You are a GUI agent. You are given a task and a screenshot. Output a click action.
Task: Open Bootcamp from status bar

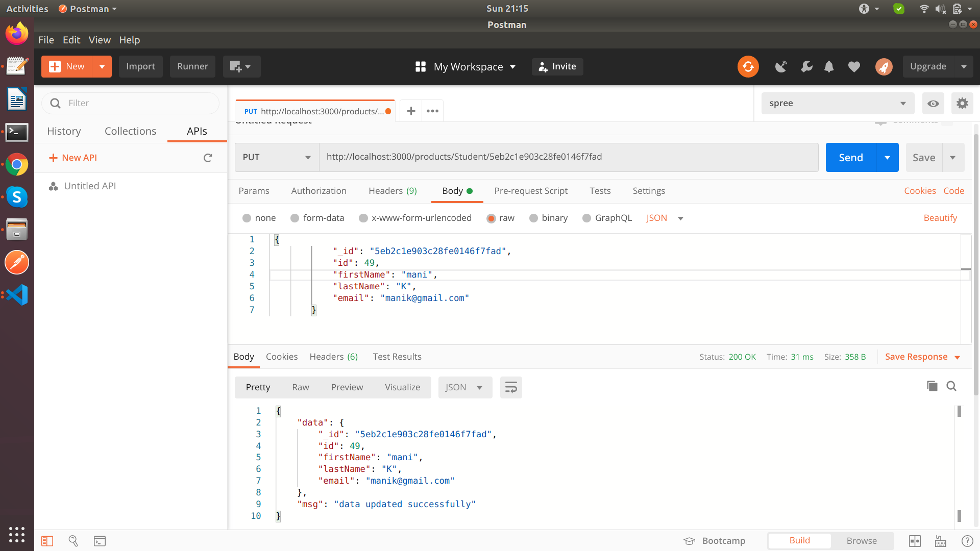click(715, 541)
